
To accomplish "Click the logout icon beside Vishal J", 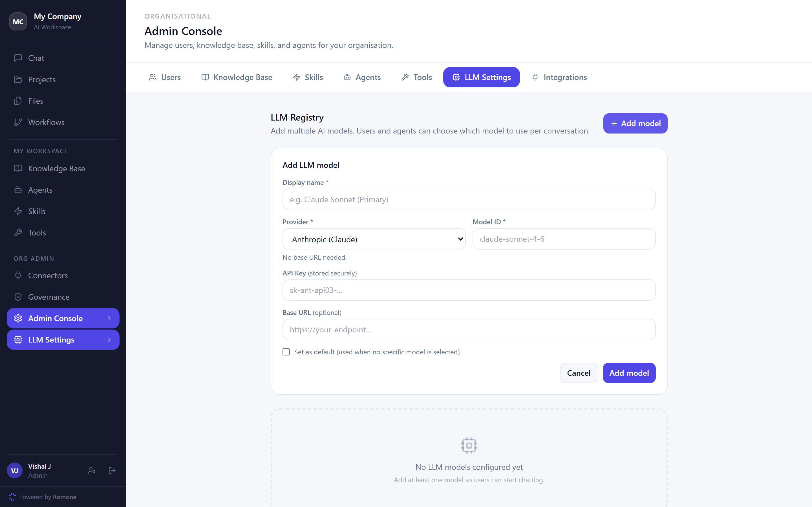I will click(x=112, y=470).
